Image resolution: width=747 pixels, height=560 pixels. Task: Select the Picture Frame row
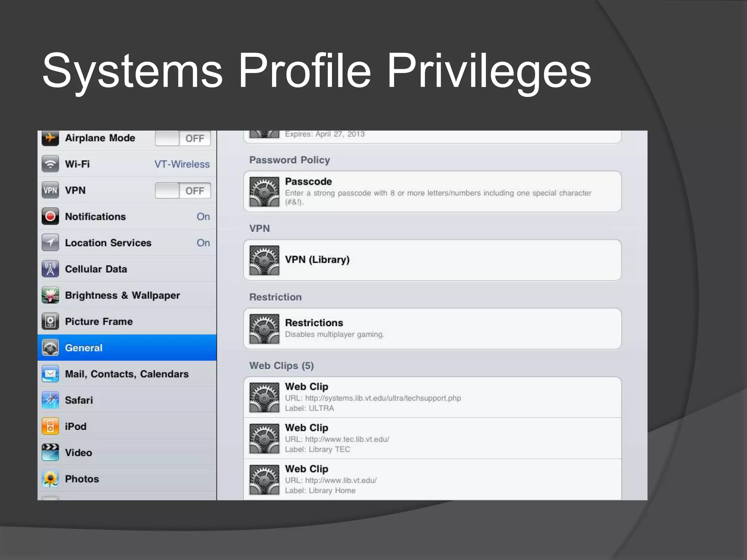click(127, 322)
